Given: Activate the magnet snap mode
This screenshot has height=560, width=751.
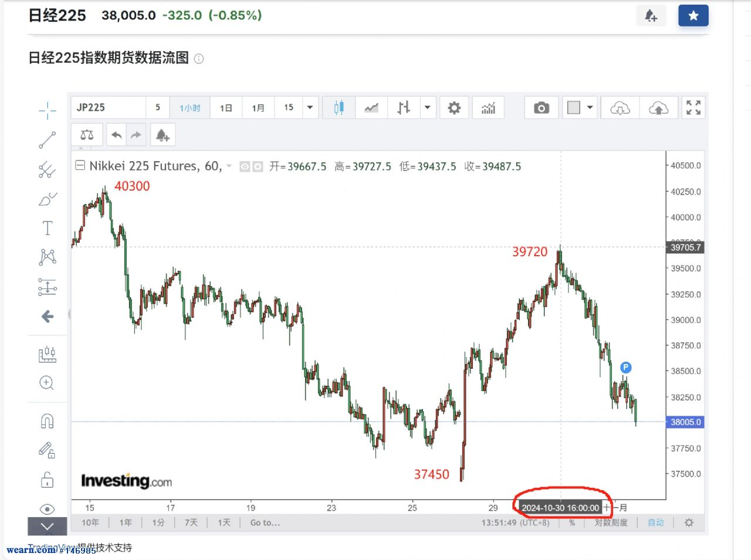Looking at the screenshot, I should tap(48, 421).
